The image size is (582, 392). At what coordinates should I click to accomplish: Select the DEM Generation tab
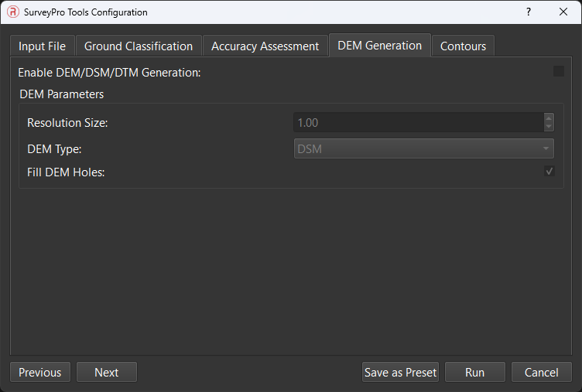click(x=379, y=46)
